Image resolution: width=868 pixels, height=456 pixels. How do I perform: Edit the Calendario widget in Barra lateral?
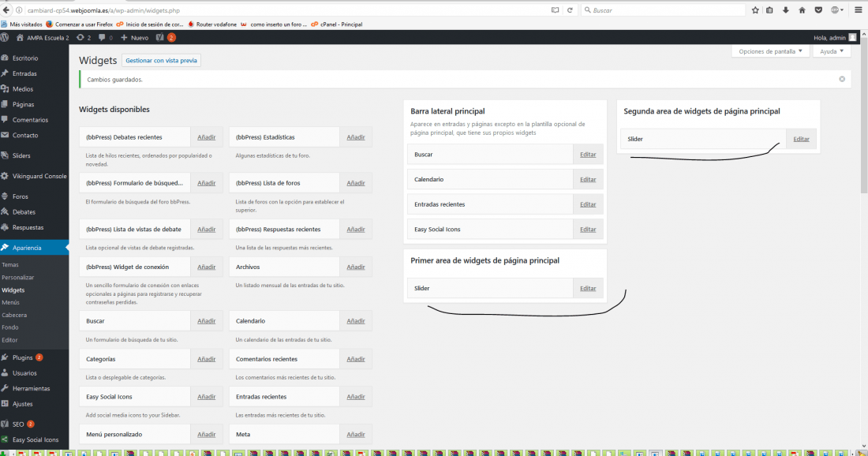pos(588,179)
